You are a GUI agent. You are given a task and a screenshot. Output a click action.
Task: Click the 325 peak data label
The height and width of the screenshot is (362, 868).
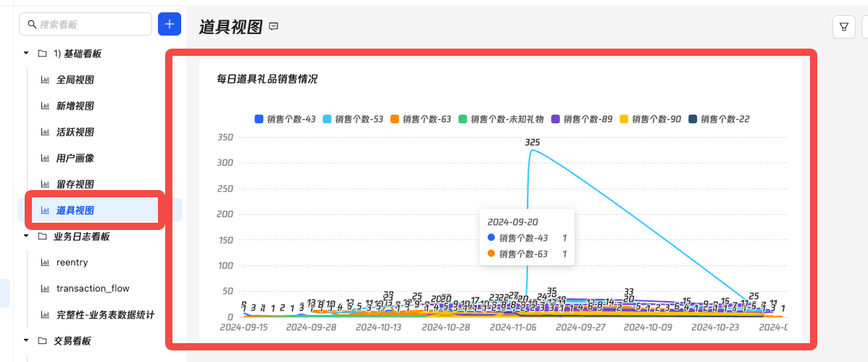[532, 142]
